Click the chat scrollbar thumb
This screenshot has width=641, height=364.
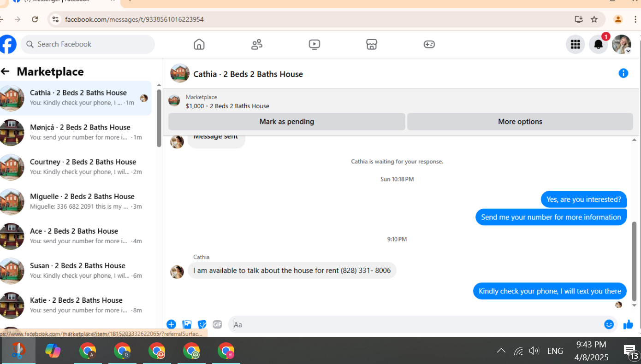[634, 261]
